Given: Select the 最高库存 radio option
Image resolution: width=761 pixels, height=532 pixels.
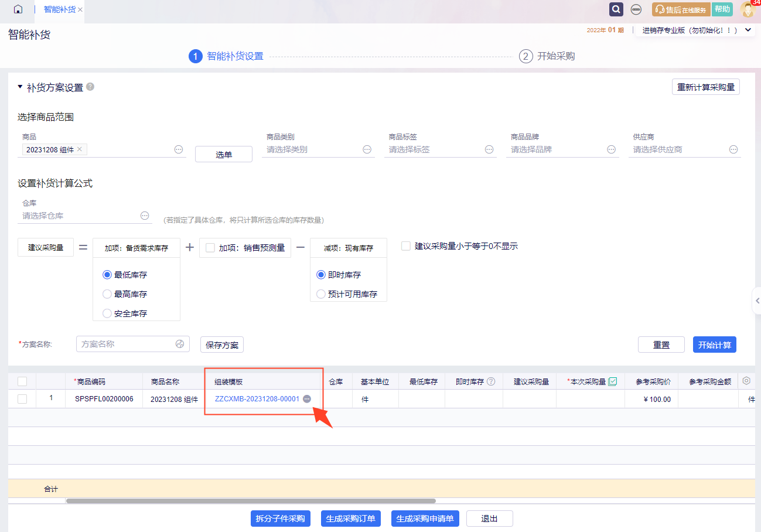Looking at the screenshot, I should tap(107, 294).
